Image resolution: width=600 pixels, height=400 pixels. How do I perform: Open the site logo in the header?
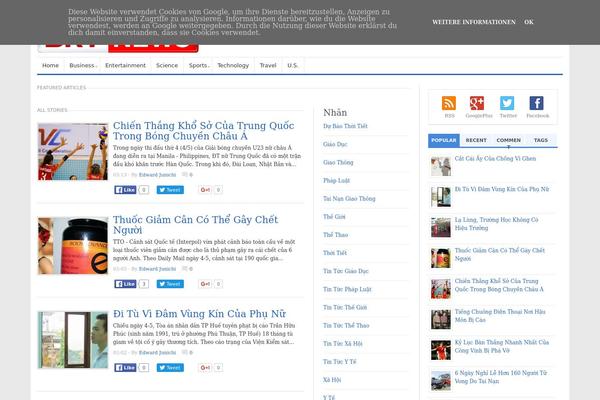(x=118, y=48)
